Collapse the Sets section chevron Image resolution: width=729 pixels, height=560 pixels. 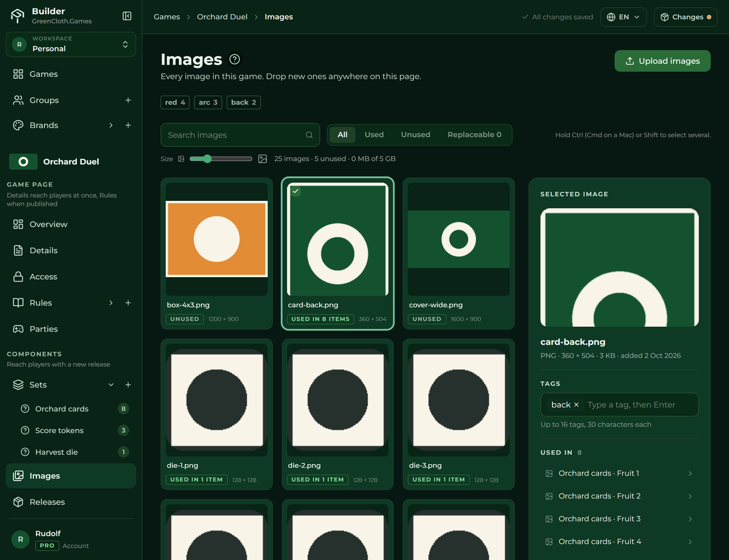(x=111, y=385)
